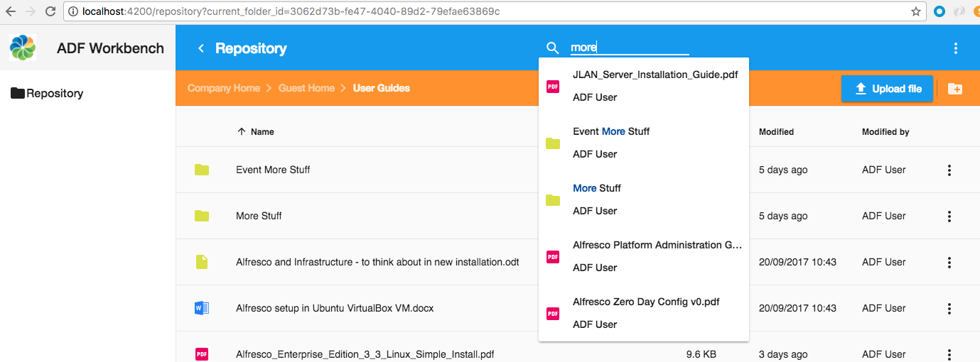Open the toolbar's three-dot options menu
This screenshot has height=362, width=980.
955,48
